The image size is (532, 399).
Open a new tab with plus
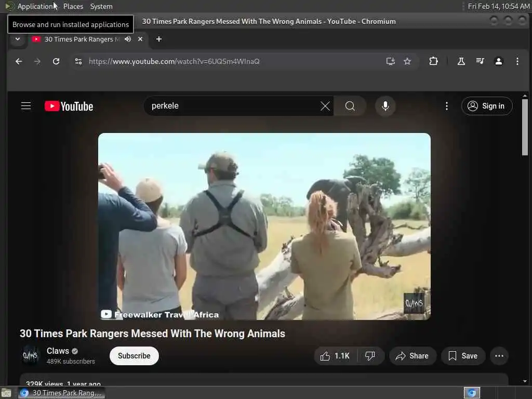159,39
